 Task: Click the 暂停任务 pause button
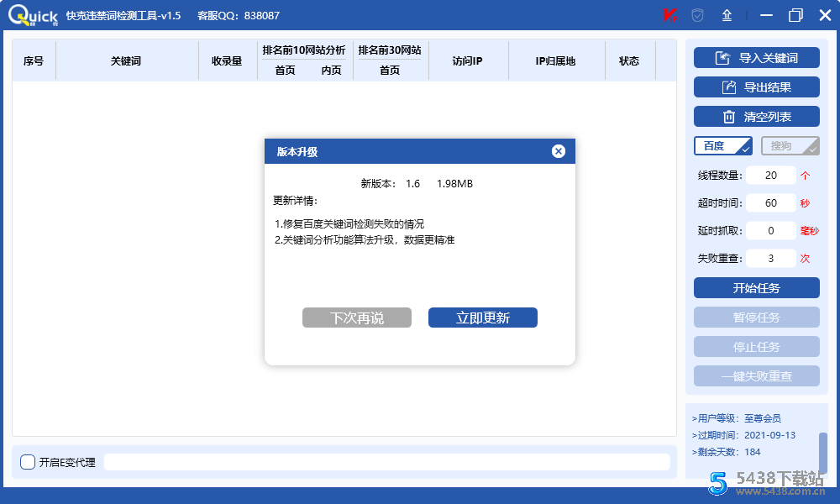pos(756,317)
